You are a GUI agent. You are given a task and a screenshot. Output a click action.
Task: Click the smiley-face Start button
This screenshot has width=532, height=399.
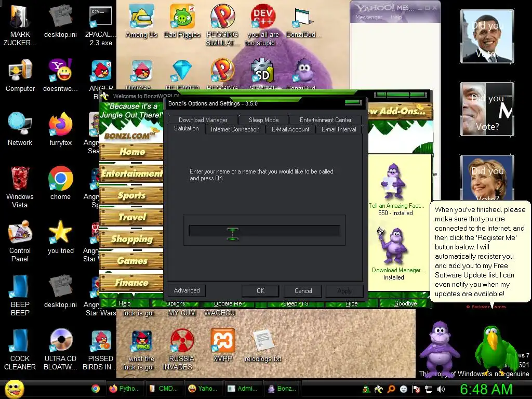point(14,389)
